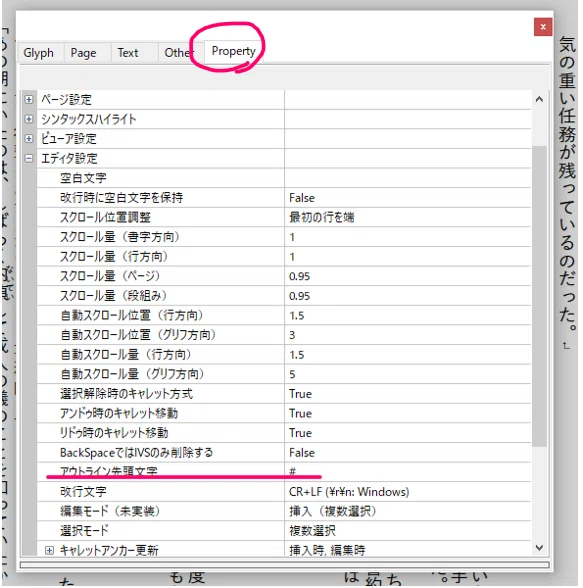Click True value of リドゥ時のキャレット移動

pos(300,433)
